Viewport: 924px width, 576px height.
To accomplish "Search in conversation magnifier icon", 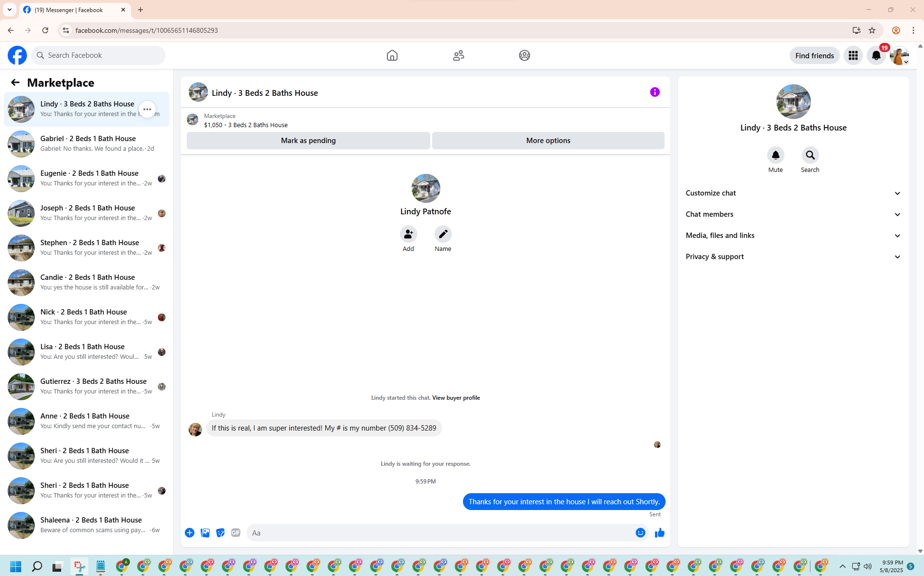I will [x=810, y=155].
